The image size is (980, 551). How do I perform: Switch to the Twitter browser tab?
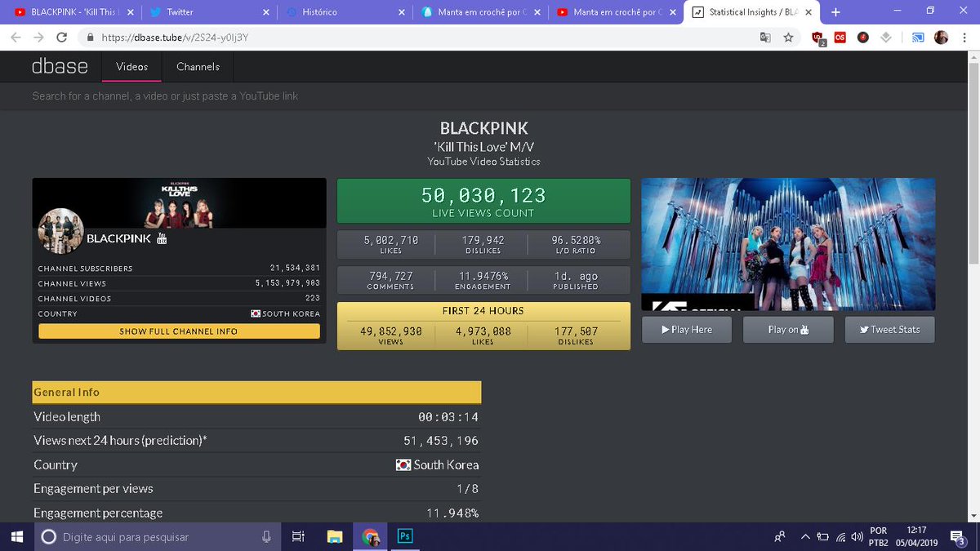[208, 12]
